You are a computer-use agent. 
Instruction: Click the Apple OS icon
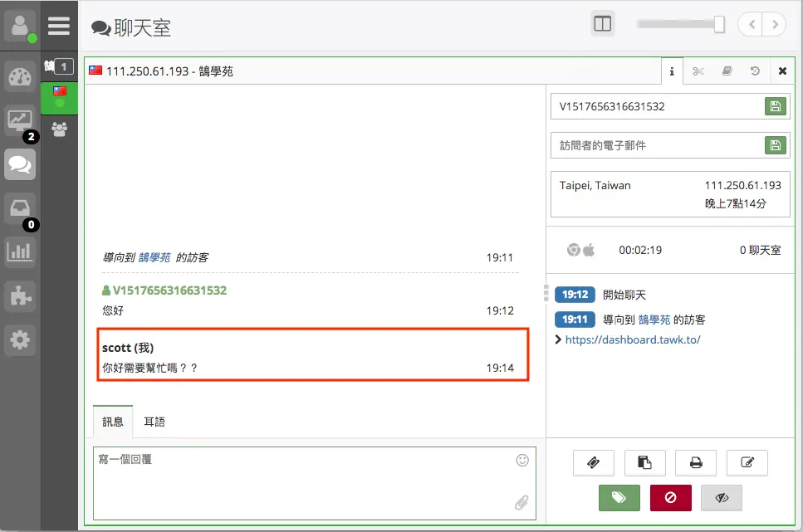(x=589, y=250)
